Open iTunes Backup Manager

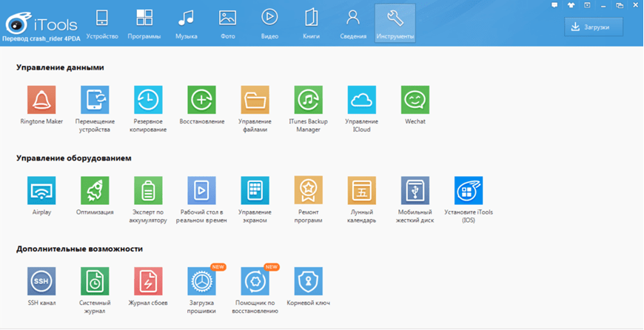point(308,100)
